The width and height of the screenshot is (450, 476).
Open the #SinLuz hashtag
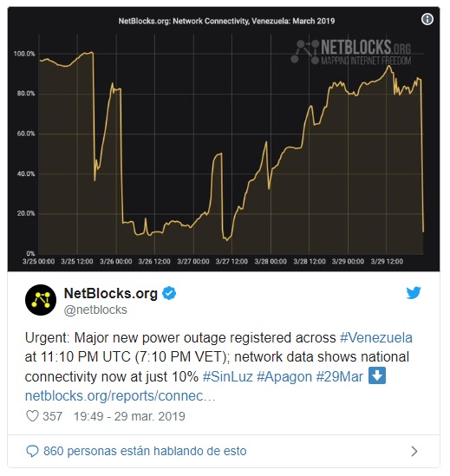point(227,377)
